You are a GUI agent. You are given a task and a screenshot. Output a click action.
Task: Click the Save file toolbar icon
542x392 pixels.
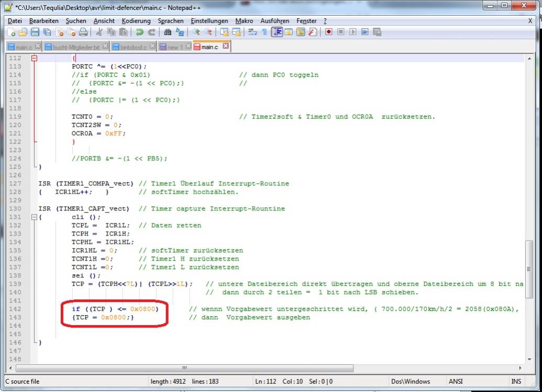click(x=35, y=32)
